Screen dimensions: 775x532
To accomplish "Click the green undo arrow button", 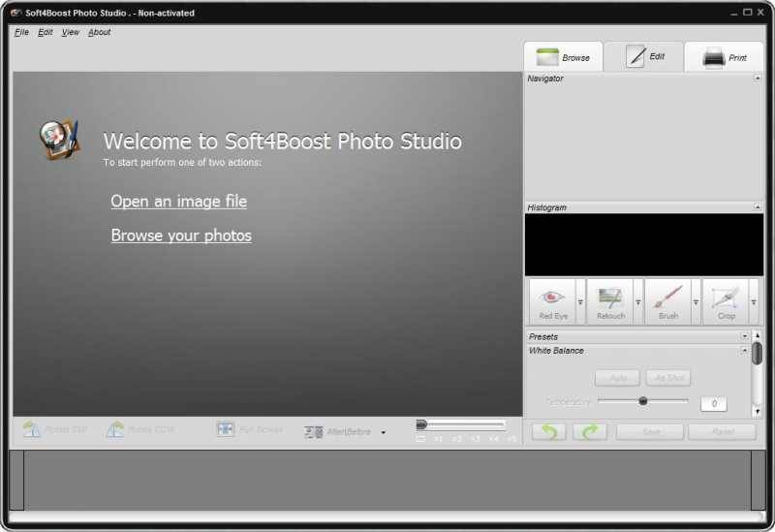I will point(549,431).
